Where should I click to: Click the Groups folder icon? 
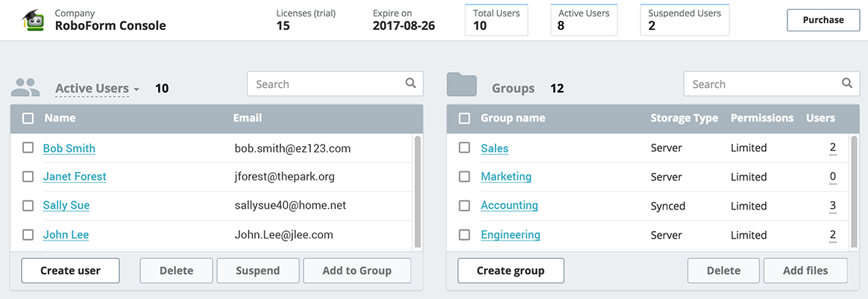point(462,85)
